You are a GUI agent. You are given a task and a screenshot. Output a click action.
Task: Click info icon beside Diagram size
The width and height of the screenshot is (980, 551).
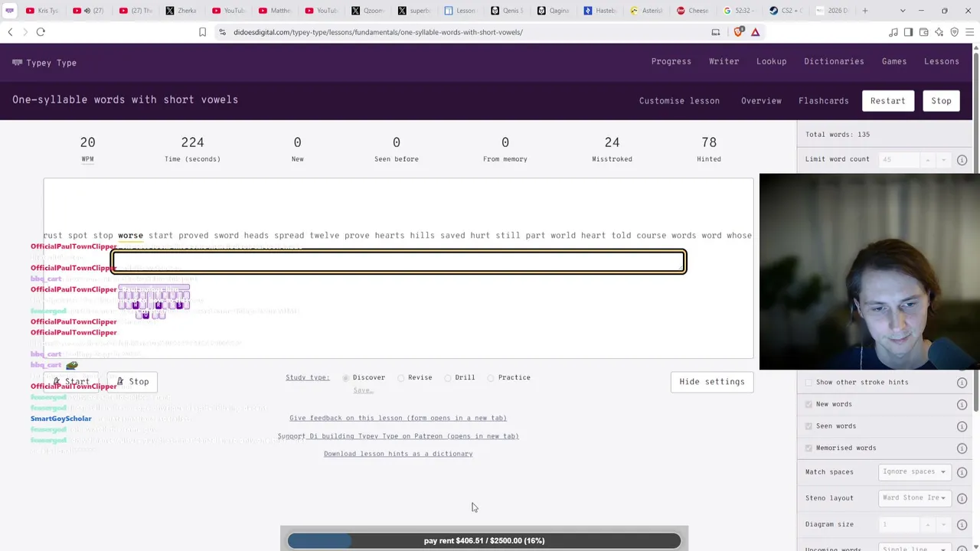tap(962, 524)
